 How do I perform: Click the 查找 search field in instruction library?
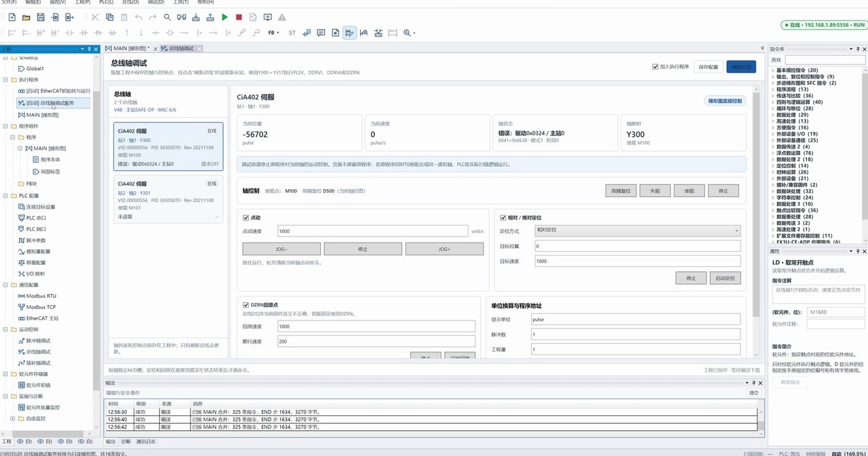click(825, 60)
